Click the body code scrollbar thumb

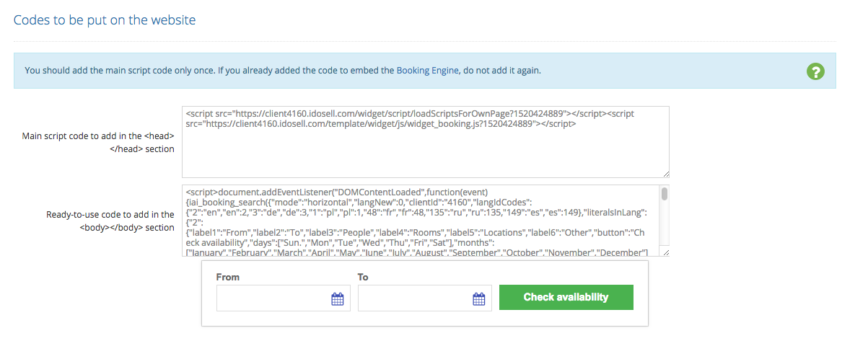[665, 194]
